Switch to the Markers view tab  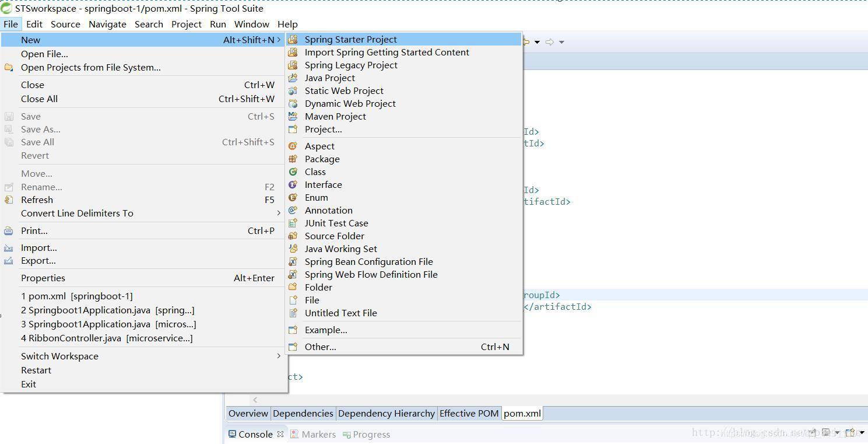point(313,435)
